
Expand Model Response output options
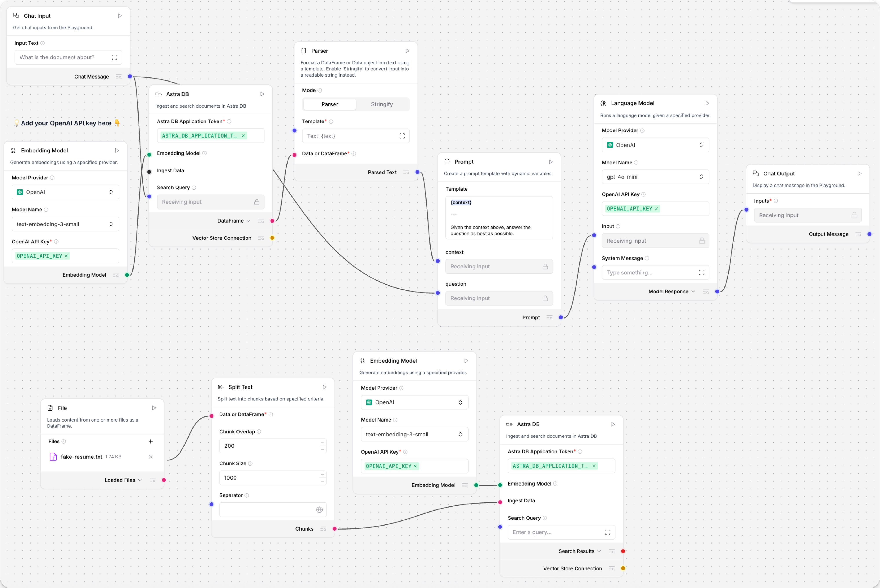[x=693, y=292]
